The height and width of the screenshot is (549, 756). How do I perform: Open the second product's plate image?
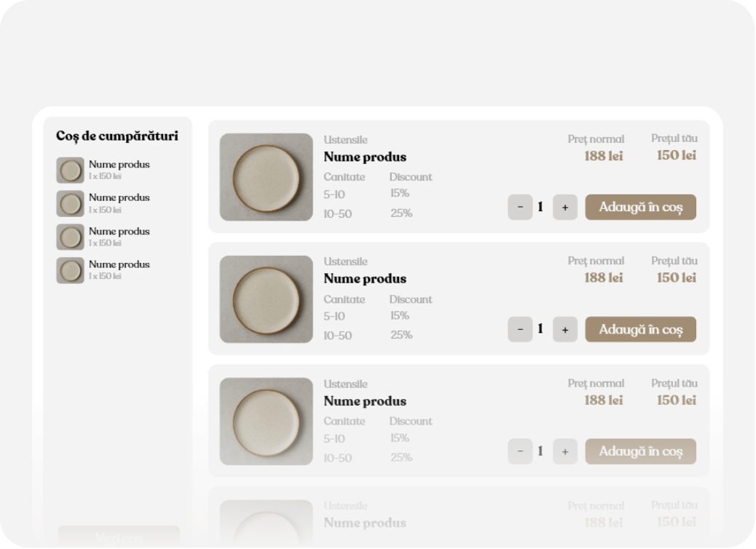coord(266,299)
